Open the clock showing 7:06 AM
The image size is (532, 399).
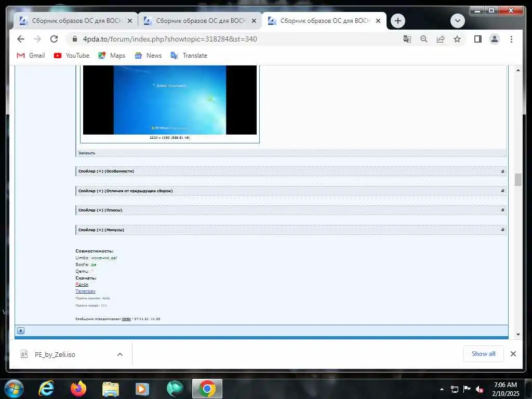[x=506, y=389]
